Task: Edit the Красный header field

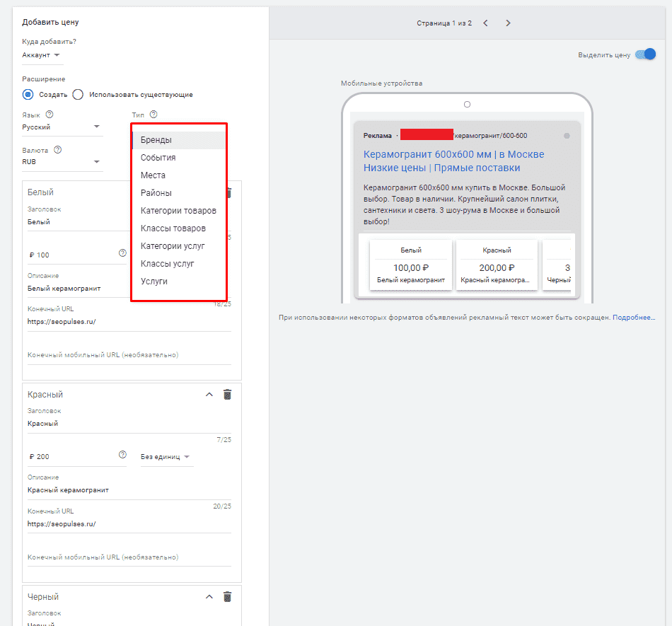Action: click(129, 424)
